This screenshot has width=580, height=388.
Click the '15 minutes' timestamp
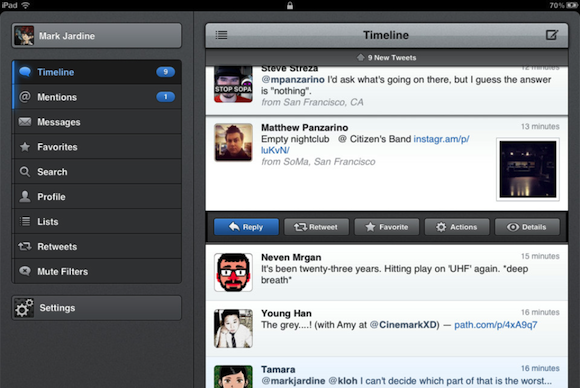540,256
